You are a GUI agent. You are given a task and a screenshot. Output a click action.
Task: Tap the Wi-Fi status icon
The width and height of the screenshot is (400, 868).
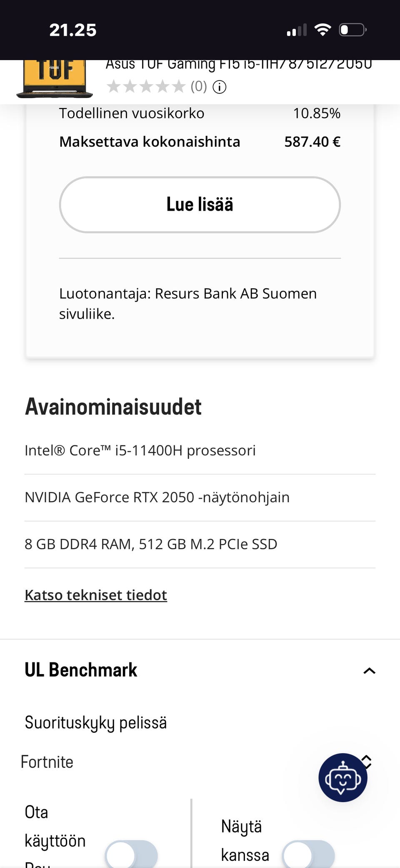322,30
